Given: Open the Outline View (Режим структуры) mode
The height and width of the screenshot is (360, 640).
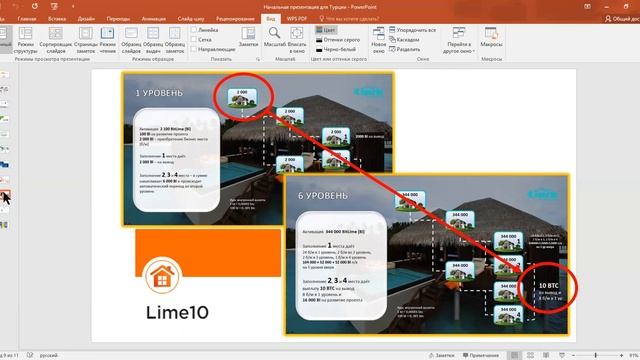Looking at the screenshot, I should click(25, 40).
